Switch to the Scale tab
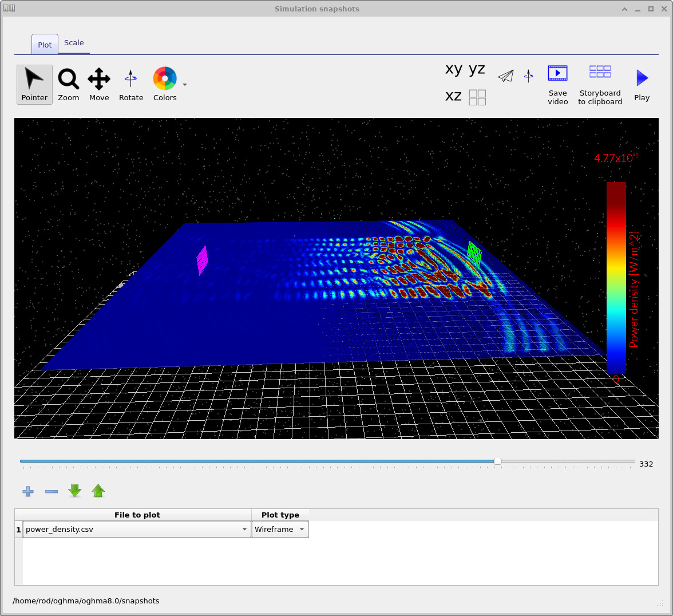 click(x=74, y=43)
